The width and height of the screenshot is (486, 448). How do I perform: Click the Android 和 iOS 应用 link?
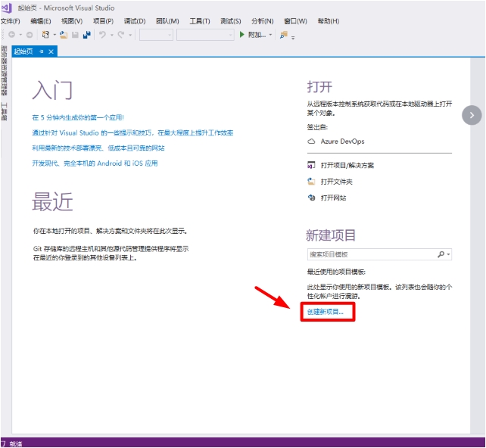(95, 163)
